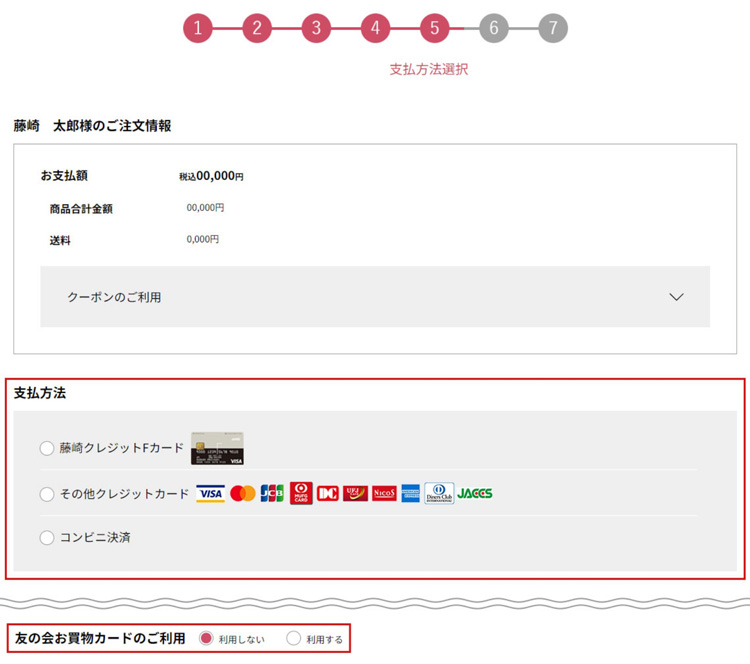Go to step 1 in progress bar
This screenshot has height=664, width=750.
(x=198, y=28)
